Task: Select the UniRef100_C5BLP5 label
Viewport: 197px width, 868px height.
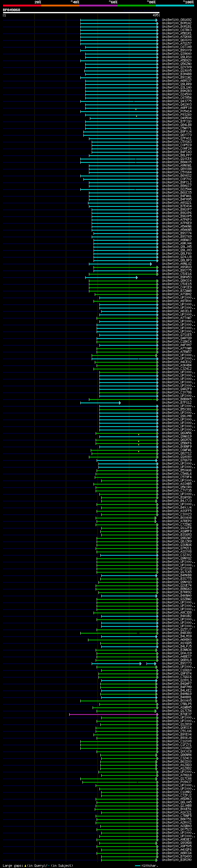Action: [177, 704]
